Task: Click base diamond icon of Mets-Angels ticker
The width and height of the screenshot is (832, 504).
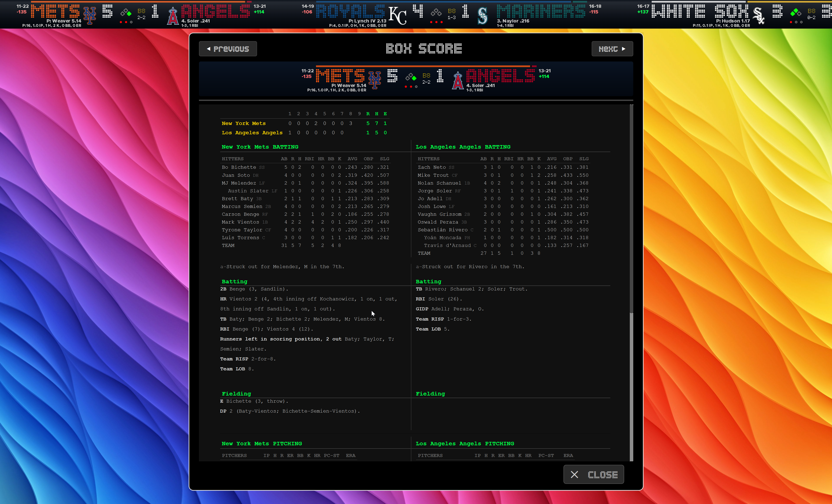Action: click(126, 13)
